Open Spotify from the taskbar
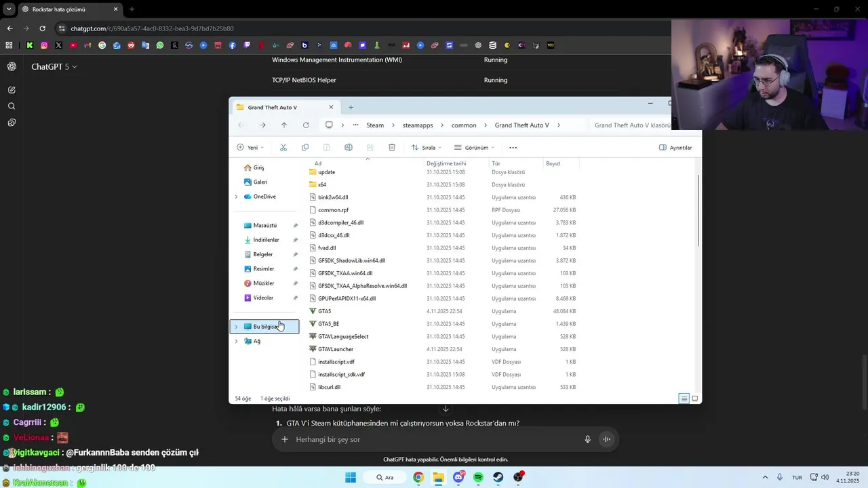 (478, 477)
